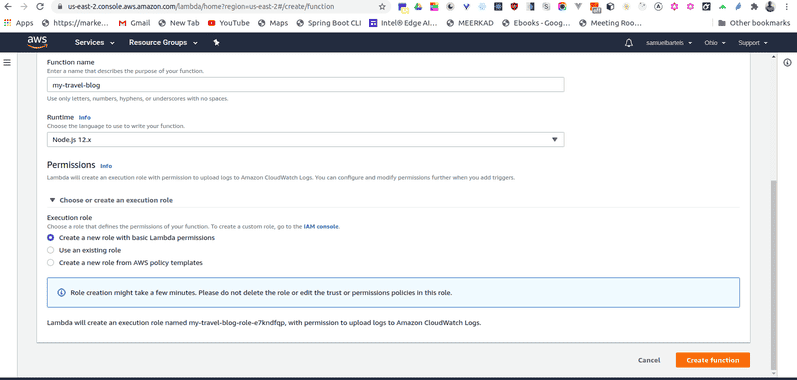Click the blue feather extension icon
The image size is (797, 380).
[739, 7]
